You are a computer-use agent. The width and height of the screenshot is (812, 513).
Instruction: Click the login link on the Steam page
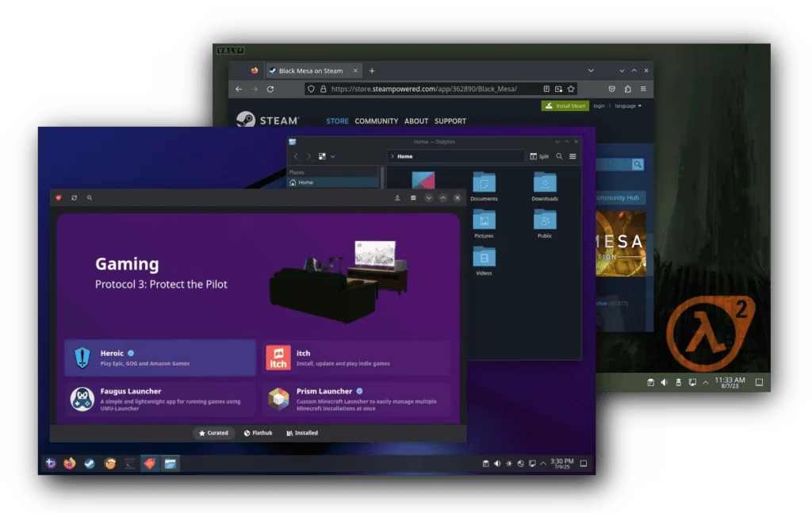[599, 105]
